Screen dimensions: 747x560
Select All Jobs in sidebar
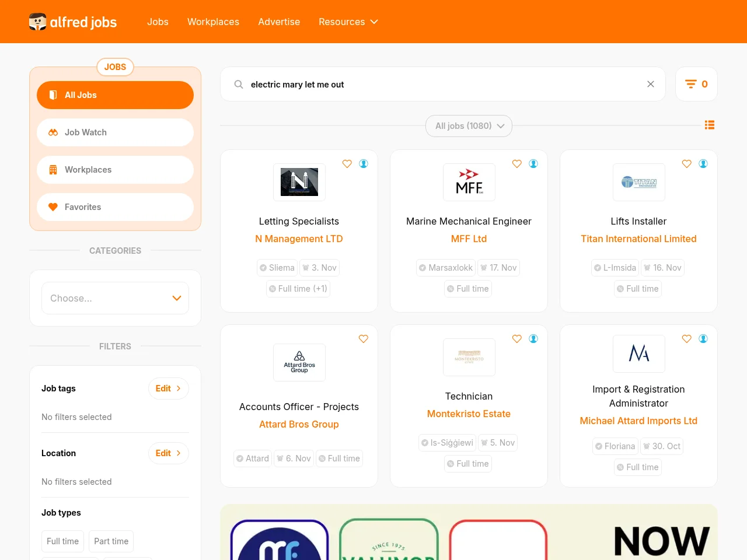115,95
